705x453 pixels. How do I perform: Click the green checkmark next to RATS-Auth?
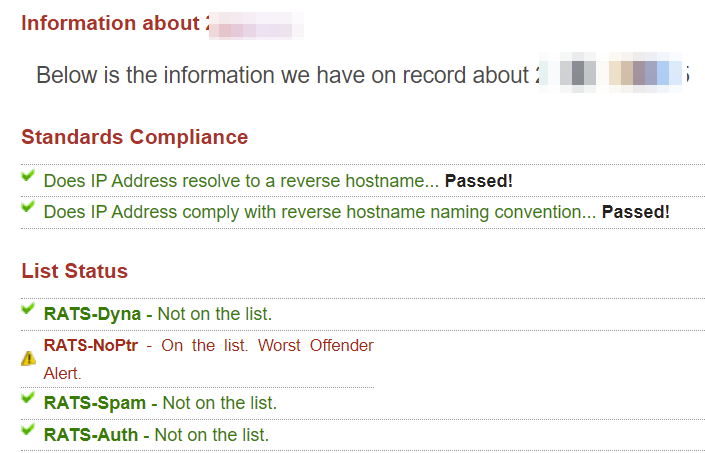[28, 429]
